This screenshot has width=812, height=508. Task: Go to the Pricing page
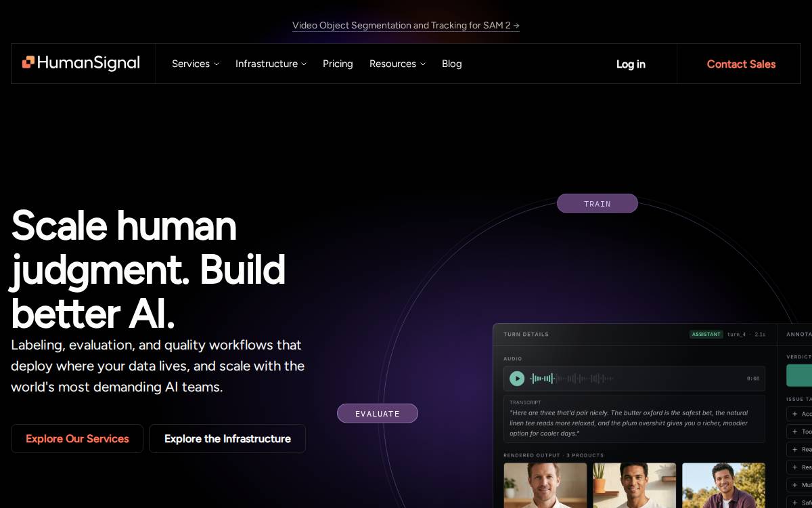pos(338,64)
